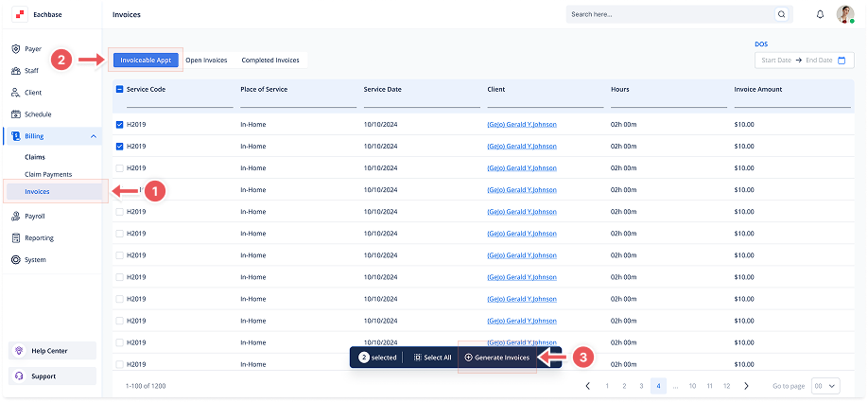Check the fifth H2019 row checkbox
Image resolution: width=868 pixels, height=402 pixels.
[x=119, y=212]
